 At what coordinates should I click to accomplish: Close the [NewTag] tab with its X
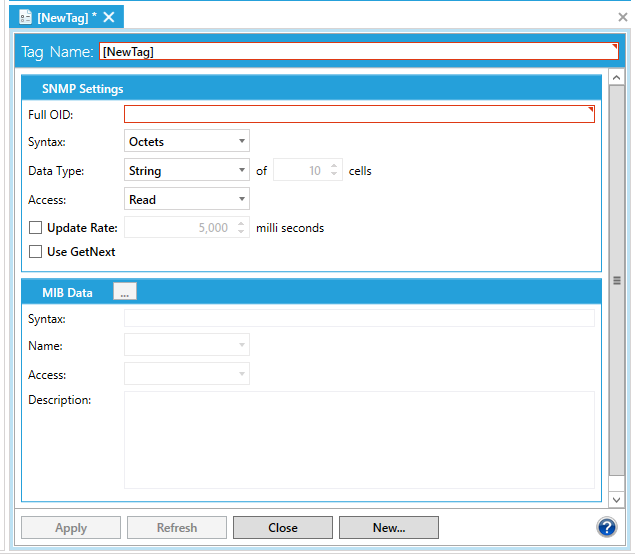109,17
